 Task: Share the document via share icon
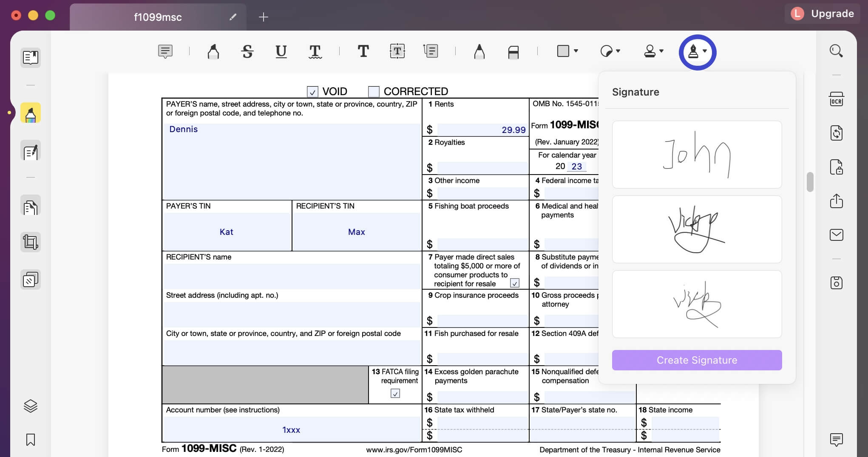[836, 200]
